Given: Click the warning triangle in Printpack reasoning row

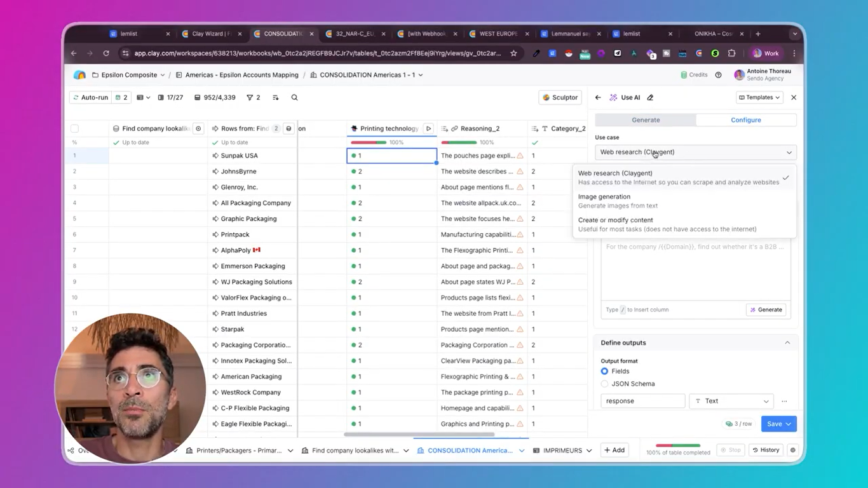Looking at the screenshot, I should pos(520,234).
